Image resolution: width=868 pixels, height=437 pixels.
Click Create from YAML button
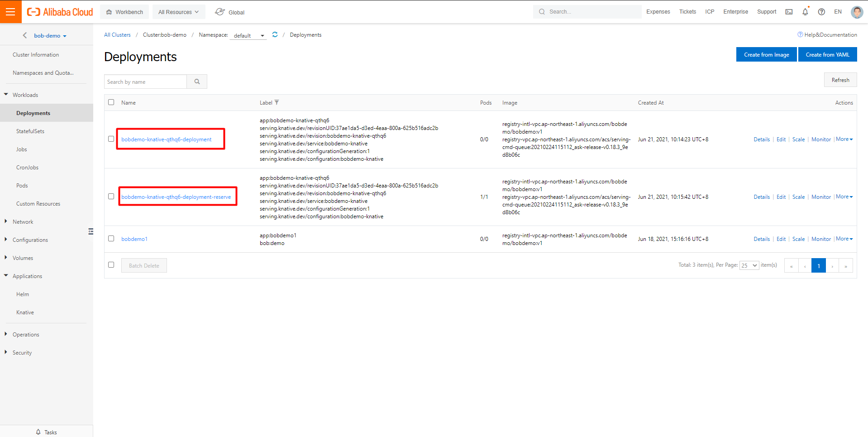pos(827,54)
